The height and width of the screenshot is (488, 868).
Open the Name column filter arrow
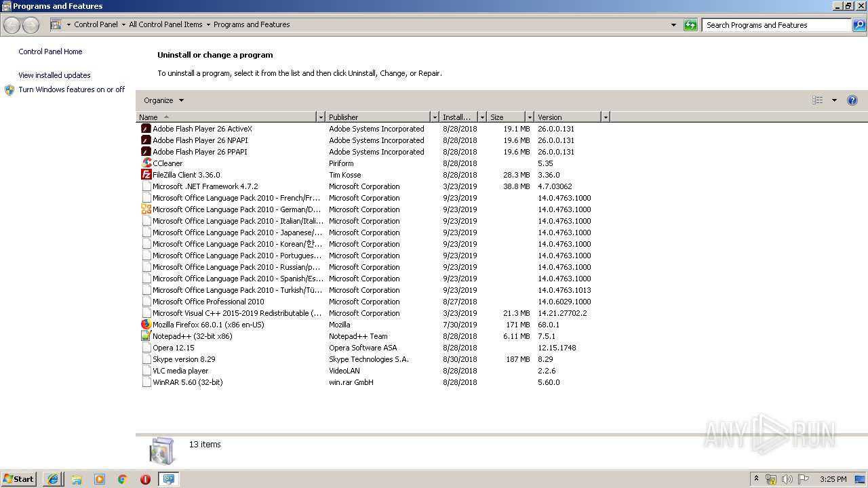tap(321, 117)
